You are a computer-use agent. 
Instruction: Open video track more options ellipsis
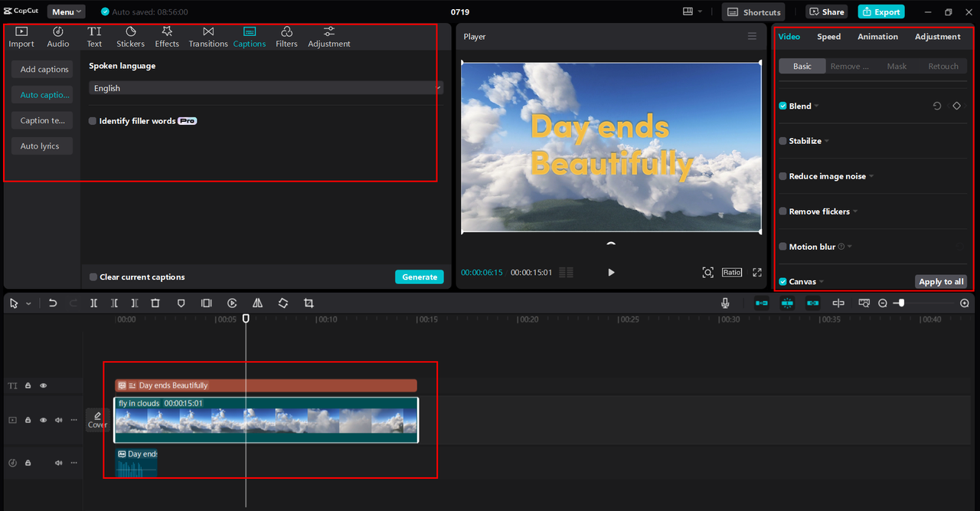click(74, 420)
